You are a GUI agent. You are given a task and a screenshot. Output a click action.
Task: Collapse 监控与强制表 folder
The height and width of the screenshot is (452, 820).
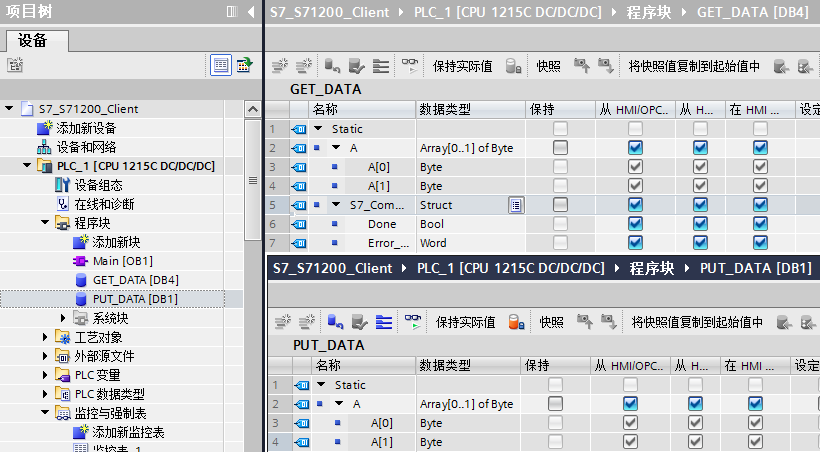pyautogui.click(x=44, y=413)
